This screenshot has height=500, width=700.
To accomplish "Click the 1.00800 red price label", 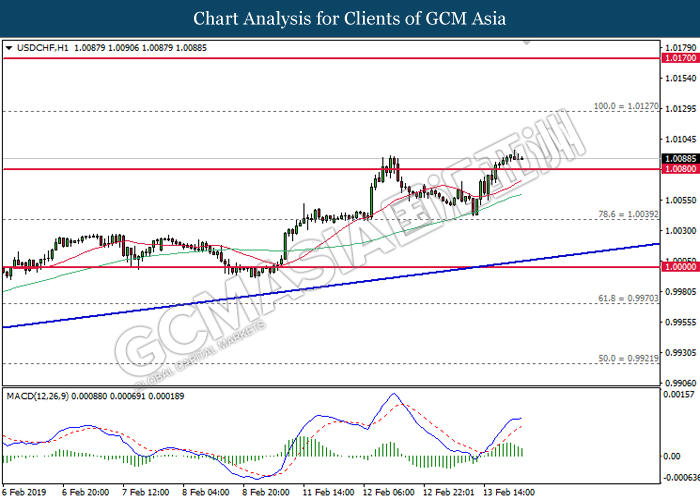I will coord(681,169).
